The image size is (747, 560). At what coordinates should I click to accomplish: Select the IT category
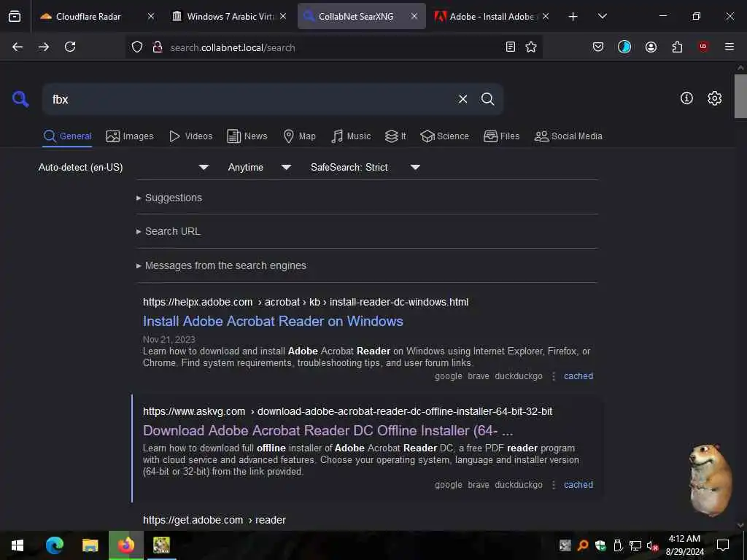395,136
